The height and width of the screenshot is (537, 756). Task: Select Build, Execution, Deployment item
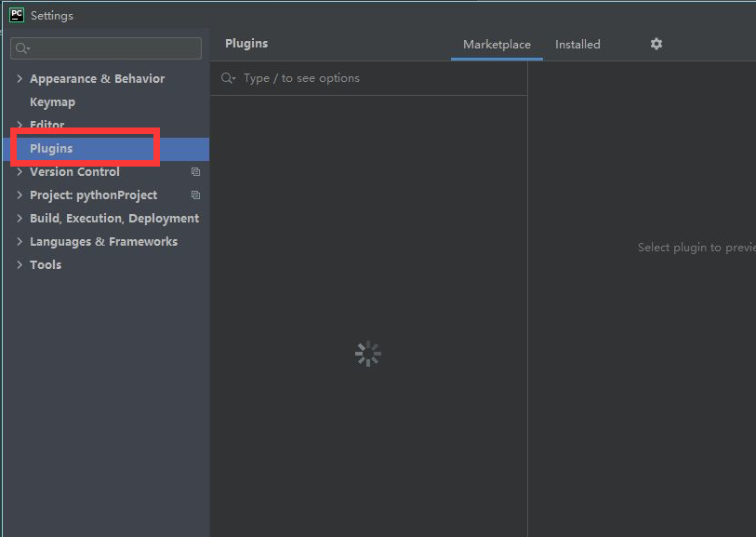click(x=114, y=218)
